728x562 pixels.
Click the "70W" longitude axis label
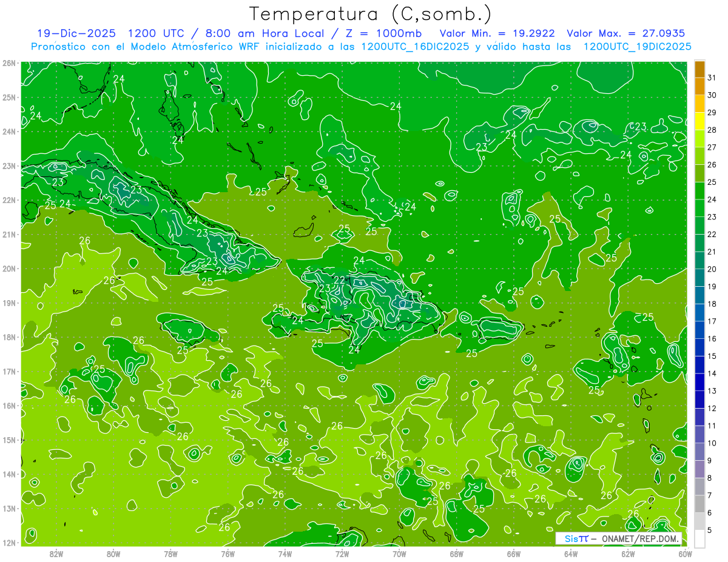pos(399,554)
